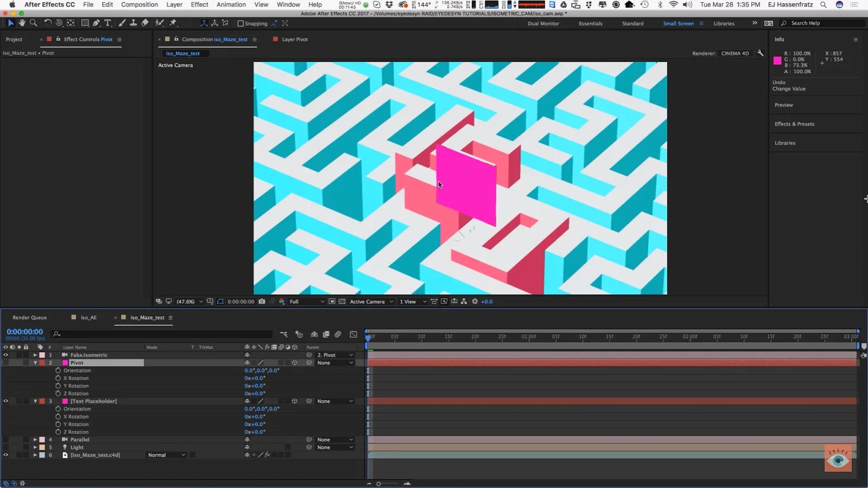Hide the Fake.Isometric layer eye
868x488 pixels.
6,355
